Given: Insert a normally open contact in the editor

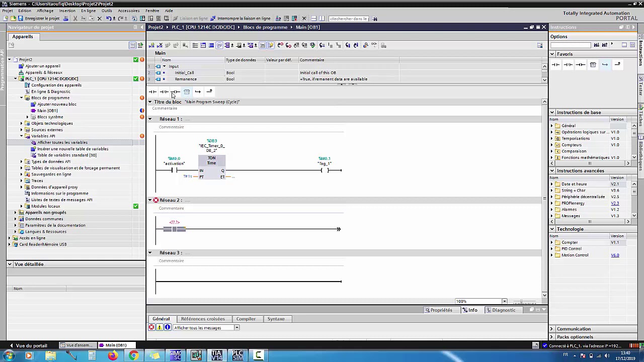Looking at the screenshot, I should coord(152,92).
